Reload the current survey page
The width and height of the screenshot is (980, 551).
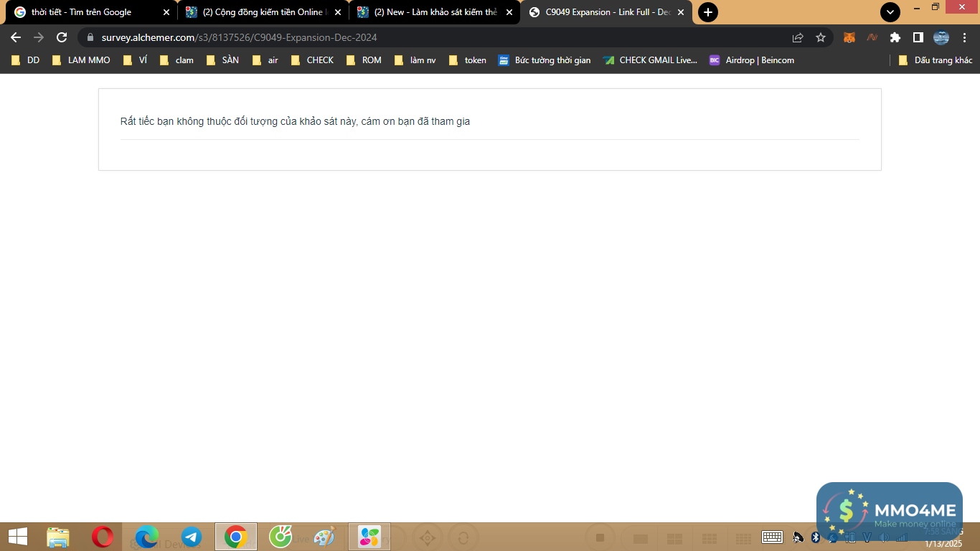[62, 37]
